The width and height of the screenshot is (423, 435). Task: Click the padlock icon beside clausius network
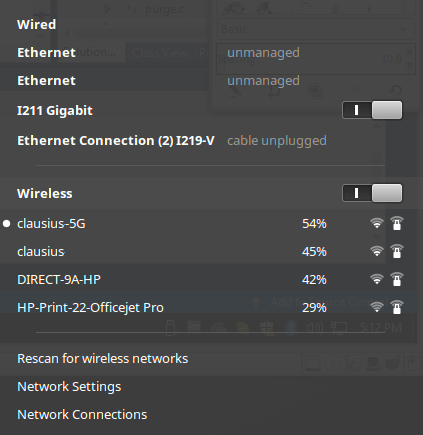click(397, 251)
